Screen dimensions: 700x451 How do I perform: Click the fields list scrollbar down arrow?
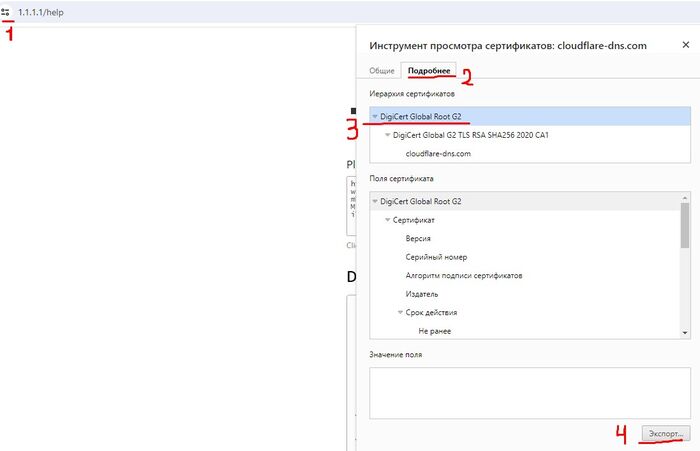point(684,333)
